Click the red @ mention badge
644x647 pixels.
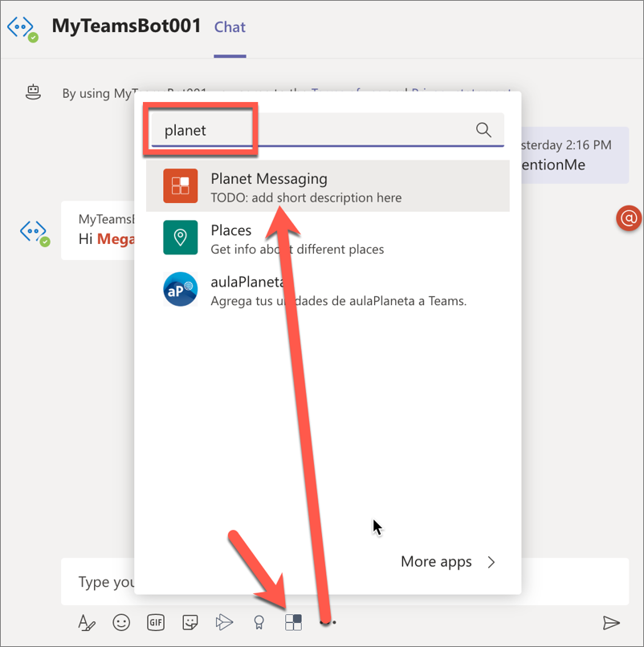pos(629,218)
